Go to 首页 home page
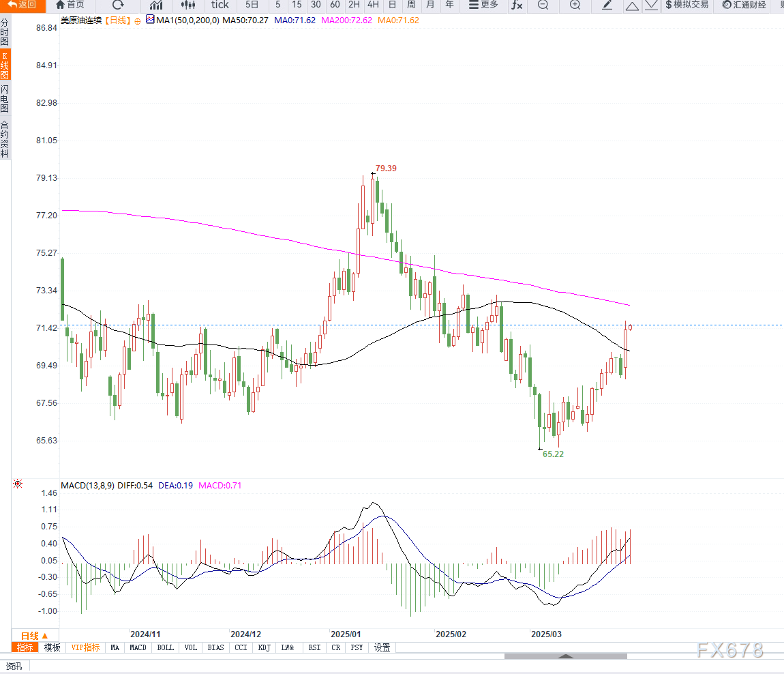The image size is (784, 674). (x=70, y=5)
